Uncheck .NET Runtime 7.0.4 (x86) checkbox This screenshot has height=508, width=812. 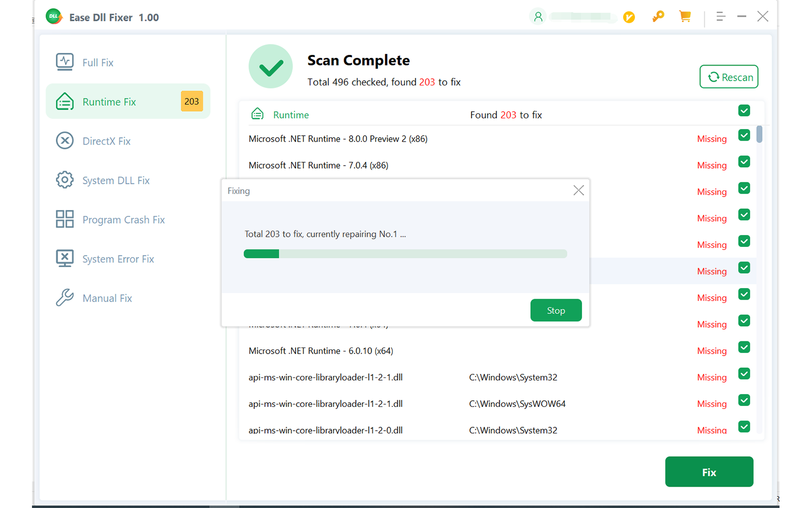click(x=744, y=162)
